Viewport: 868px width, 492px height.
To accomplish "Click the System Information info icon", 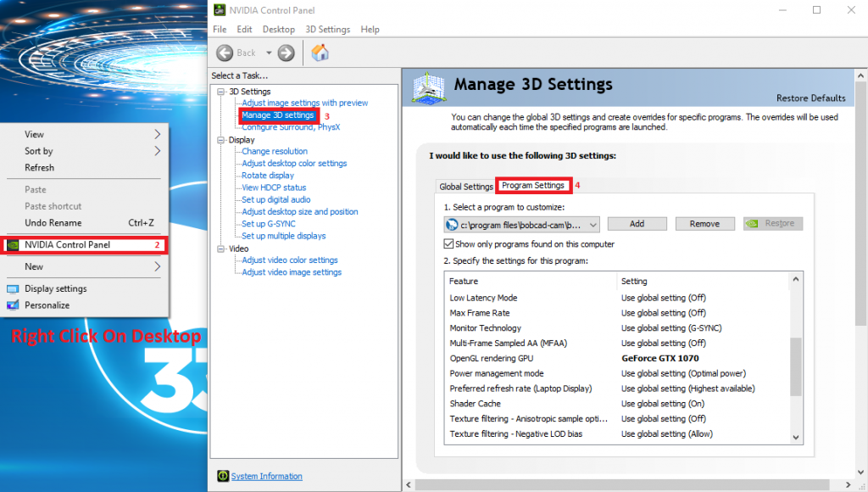I will point(222,476).
